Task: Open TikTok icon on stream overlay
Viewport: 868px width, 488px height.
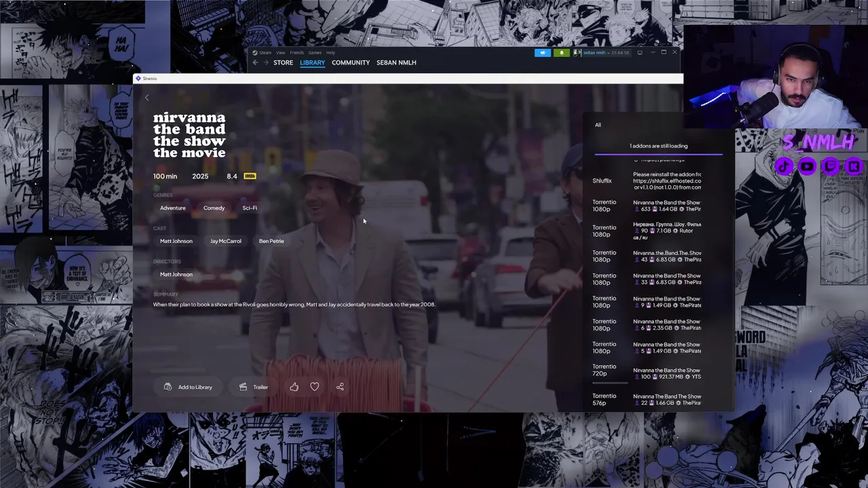Action: point(784,166)
